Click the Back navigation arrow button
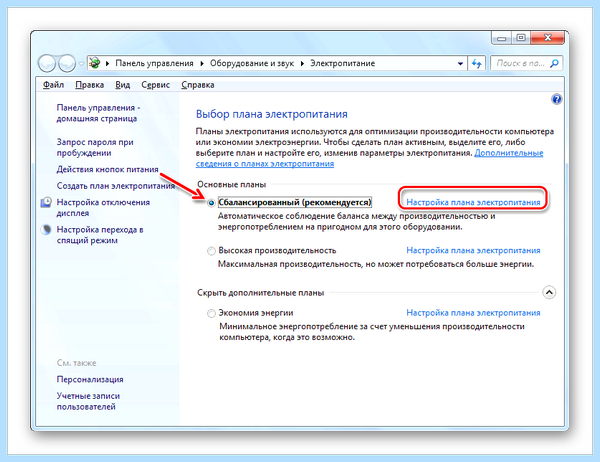The width and height of the screenshot is (600, 462). [47, 64]
